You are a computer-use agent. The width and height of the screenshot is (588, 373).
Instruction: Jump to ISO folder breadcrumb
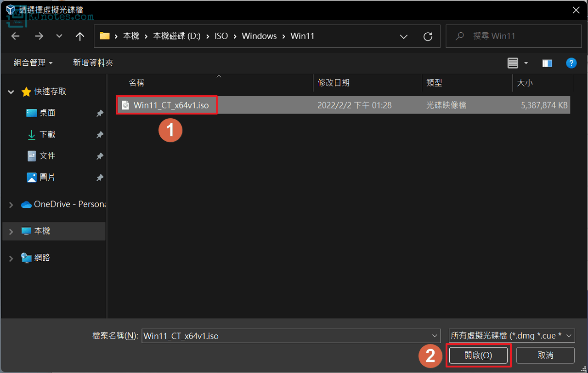(x=221, y=36)
